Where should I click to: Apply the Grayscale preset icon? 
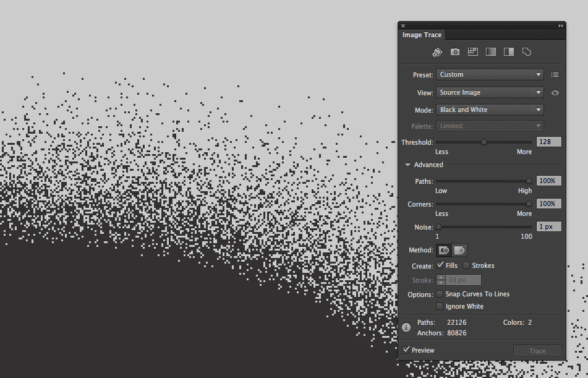coord(491,52)
